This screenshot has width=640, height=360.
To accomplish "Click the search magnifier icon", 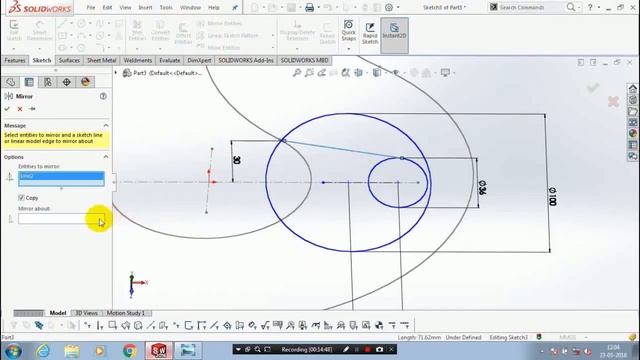I will (x=571, y=7).
